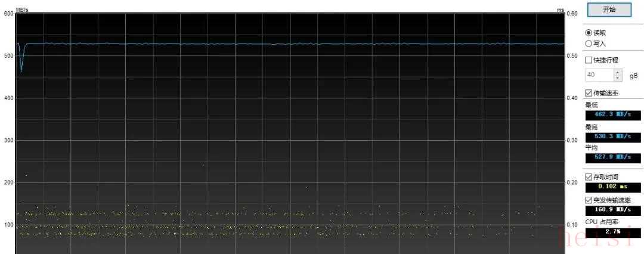The height and width of the screenshot is (254, 644).
Task: Uncheck the 传输速率 checkbox
Action: tap(589, 93)
